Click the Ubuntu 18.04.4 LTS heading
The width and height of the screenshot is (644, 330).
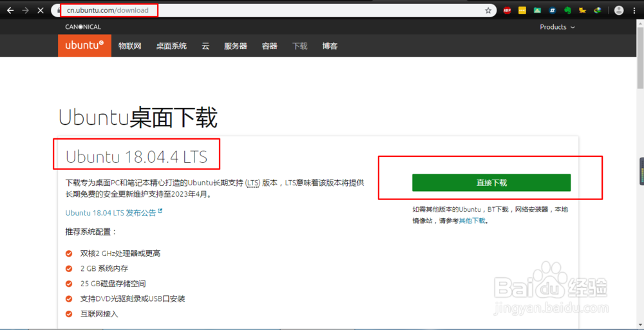click(x=137, y=157)
